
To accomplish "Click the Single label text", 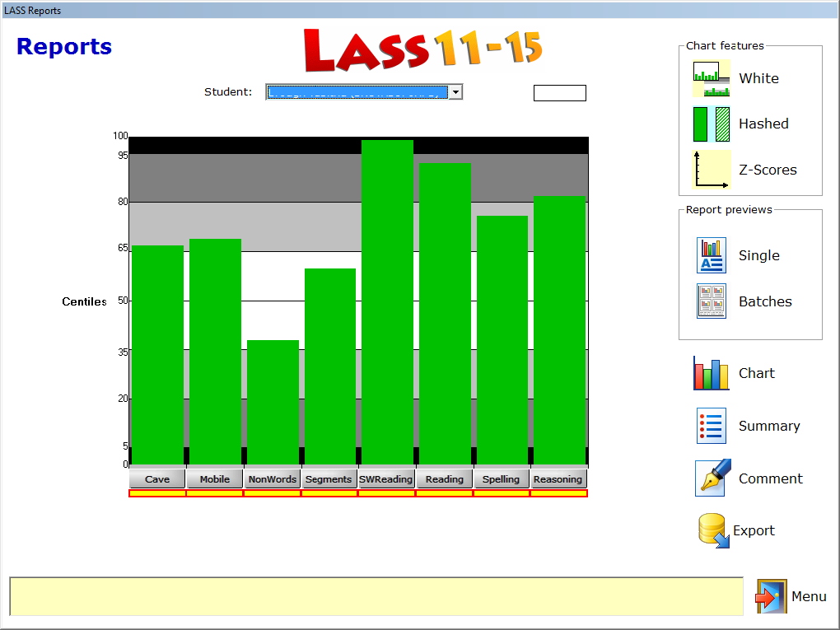I will pos(759,255).
